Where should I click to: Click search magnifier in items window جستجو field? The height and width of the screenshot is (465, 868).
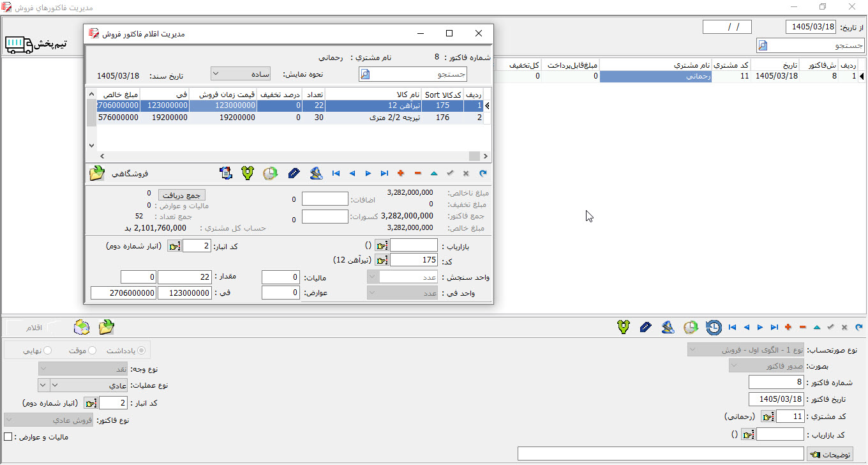click(365, 75)
